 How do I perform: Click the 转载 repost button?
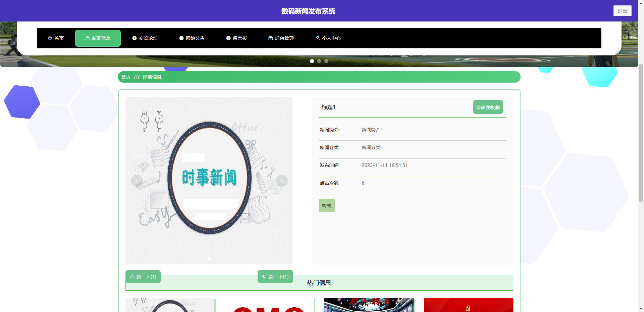tap(326, 206)
